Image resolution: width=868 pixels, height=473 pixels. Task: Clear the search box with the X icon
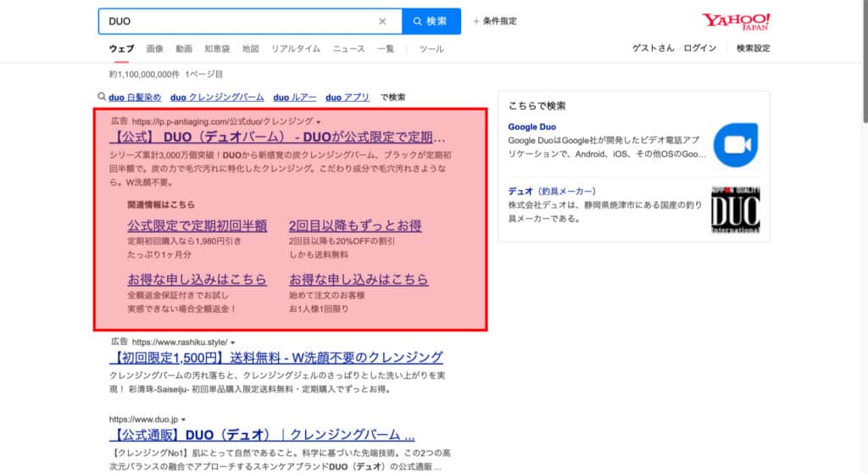tap(382, 21)
